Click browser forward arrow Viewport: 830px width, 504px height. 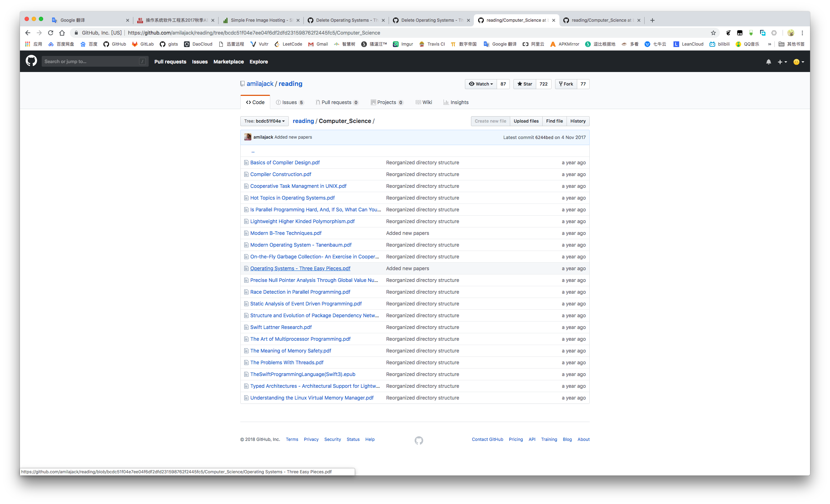(39, 33)
